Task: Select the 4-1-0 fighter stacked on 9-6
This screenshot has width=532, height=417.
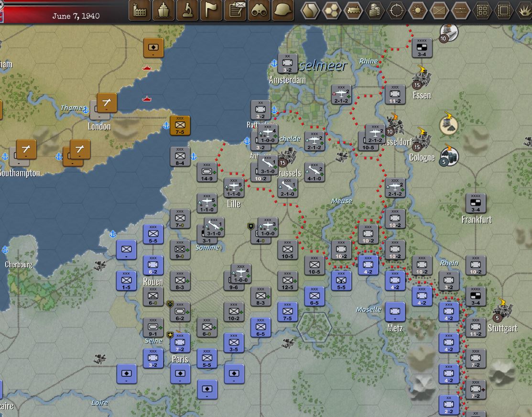Action: (x=241, y=274)
